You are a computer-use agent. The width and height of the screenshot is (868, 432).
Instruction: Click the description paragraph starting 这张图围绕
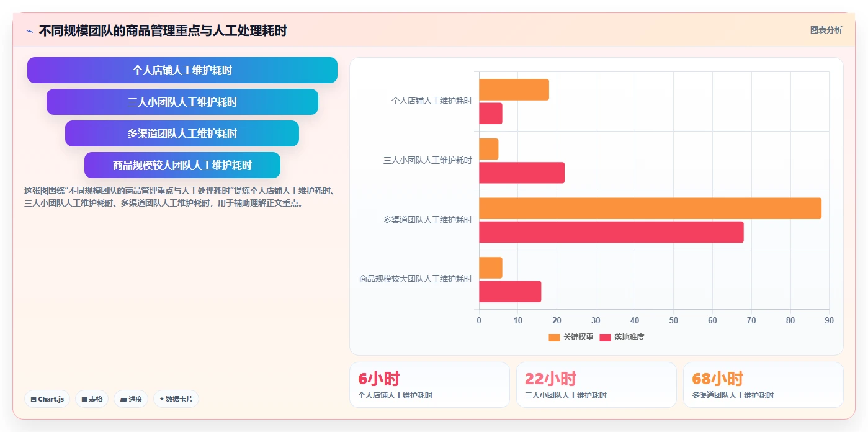click(x=179, y=197)
